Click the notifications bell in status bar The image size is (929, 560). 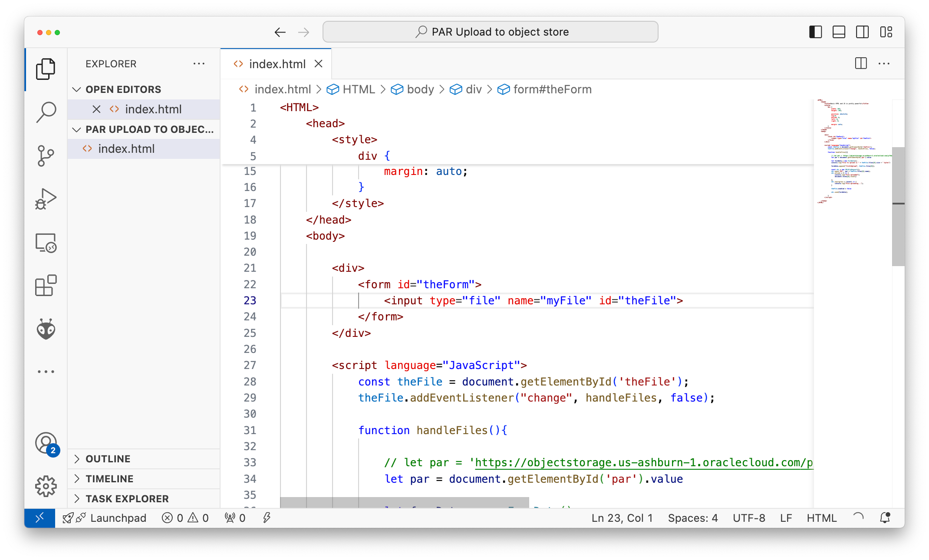[x=885, y=517]
